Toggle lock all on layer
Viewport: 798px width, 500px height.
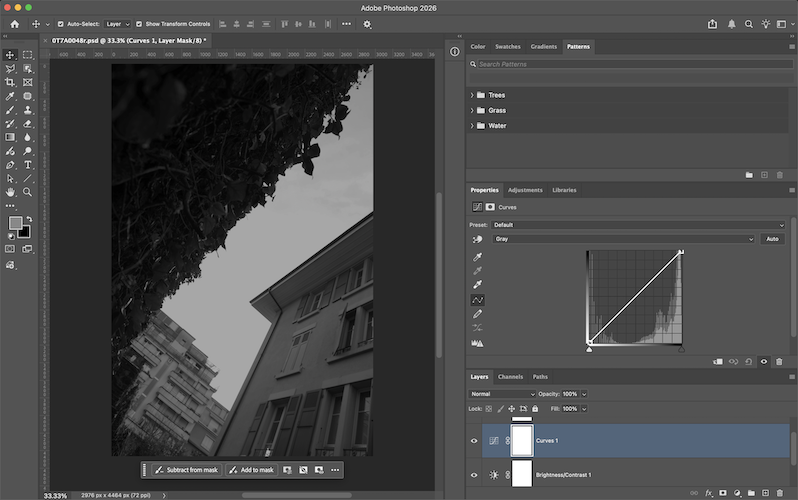click(535, 408)
